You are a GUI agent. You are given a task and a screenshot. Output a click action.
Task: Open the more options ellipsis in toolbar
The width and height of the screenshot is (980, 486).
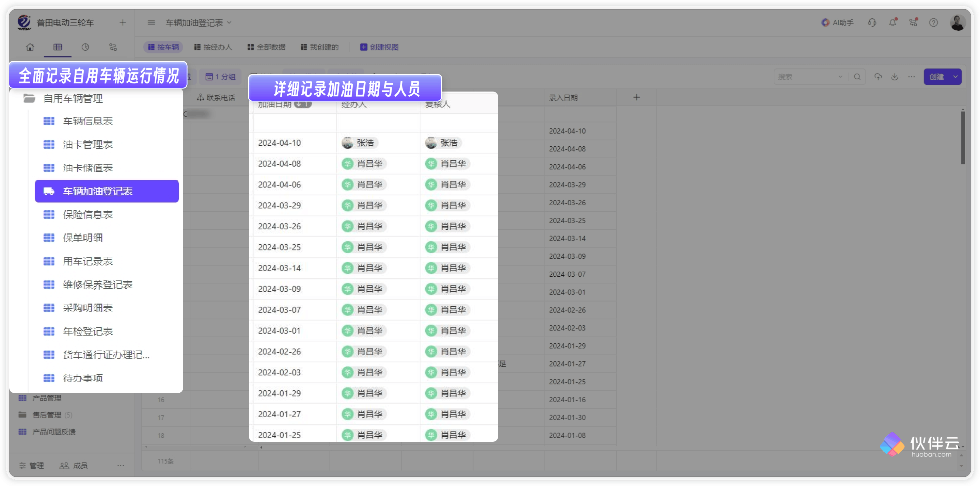coord(912,77)
